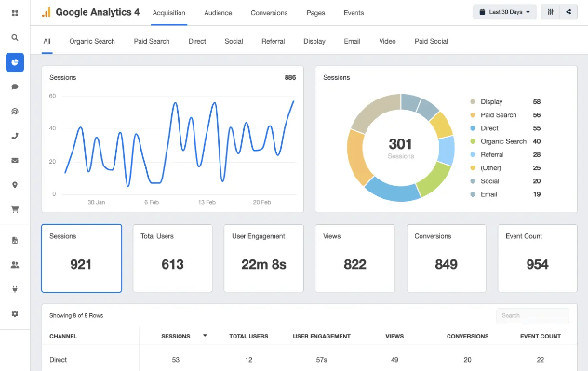
Task: Click the Referral legend color dot
Action: click(473, 154)
